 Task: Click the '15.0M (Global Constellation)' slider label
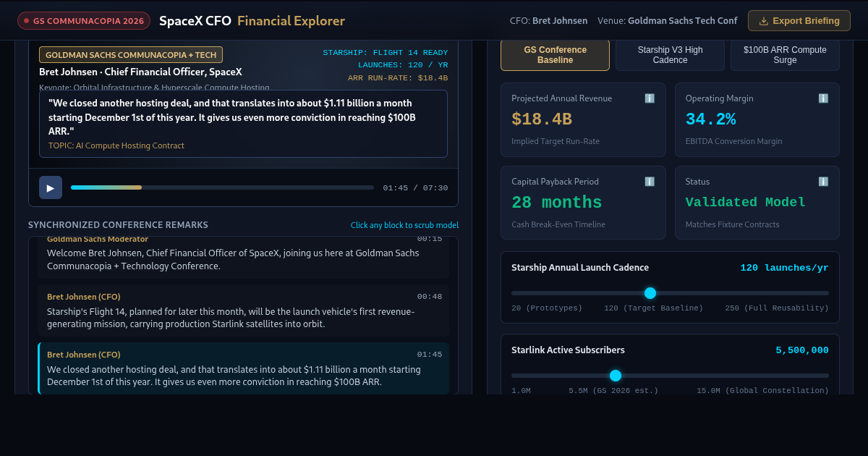tap(762, 391)
